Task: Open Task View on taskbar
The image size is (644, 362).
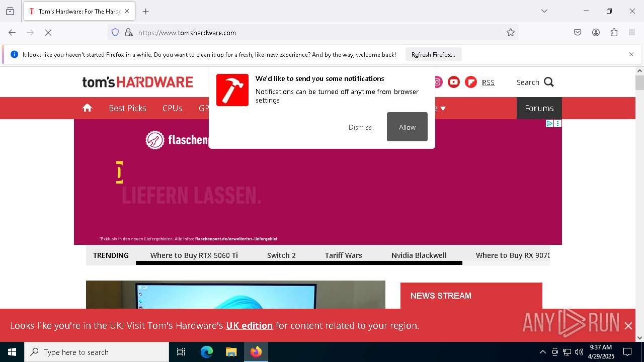Action: pyautogui.click(x=181, y=352)
